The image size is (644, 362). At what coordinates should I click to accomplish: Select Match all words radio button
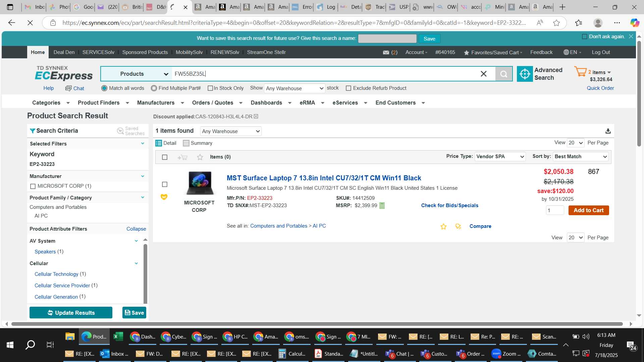pyautogui.click(x=104, y=88)
